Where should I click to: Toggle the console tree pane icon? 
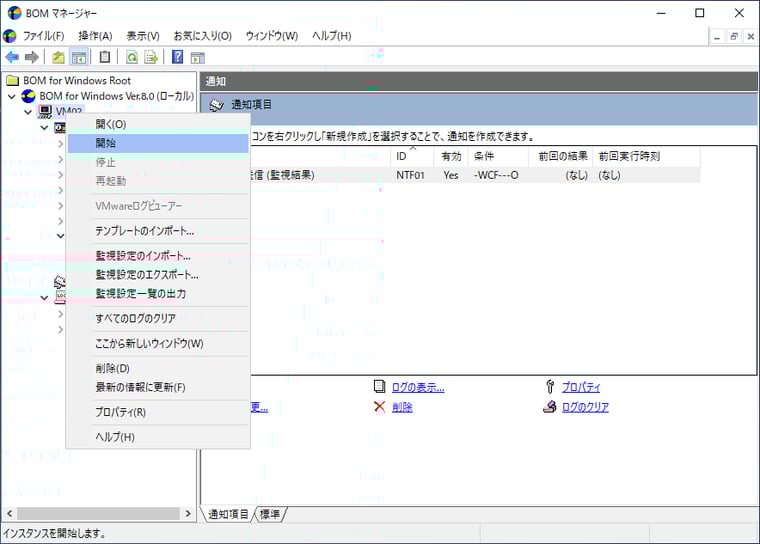coord(79,57)
